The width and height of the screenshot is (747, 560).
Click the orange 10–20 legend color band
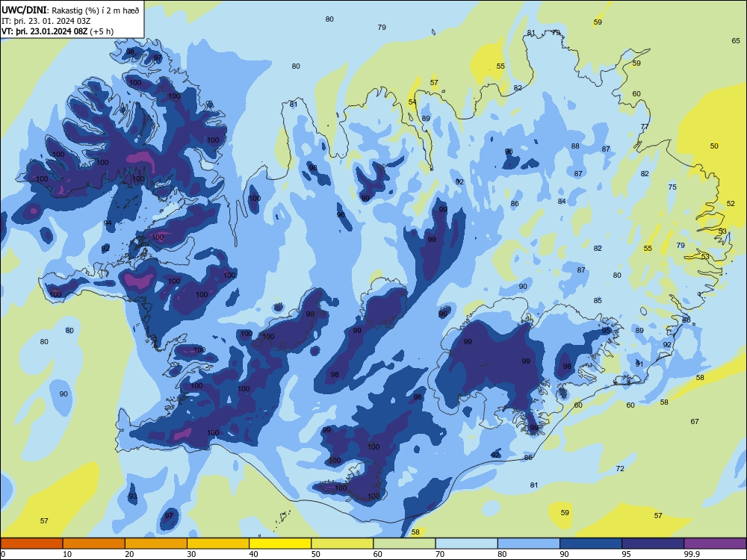94,544
